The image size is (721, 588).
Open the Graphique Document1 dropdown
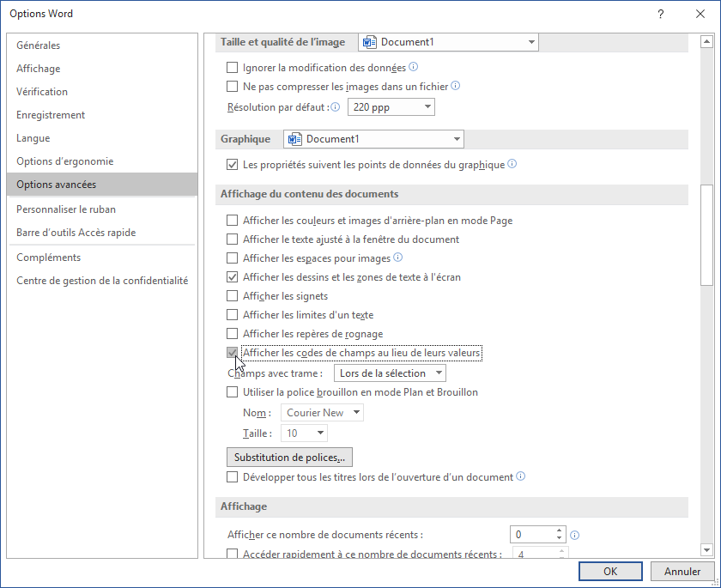click(373, 139)
